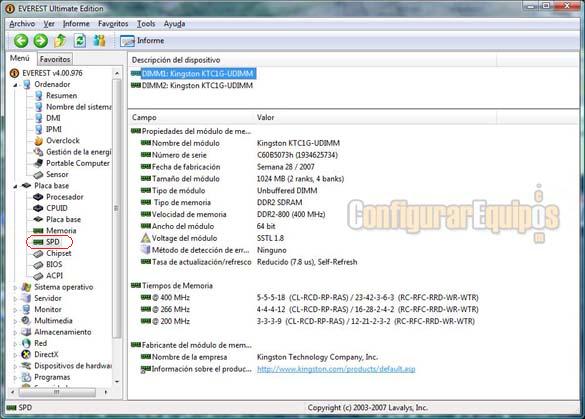Open the CPUID tree entry
The height and width of the screenshot is (419, 585).
click(x=57, y=208)
